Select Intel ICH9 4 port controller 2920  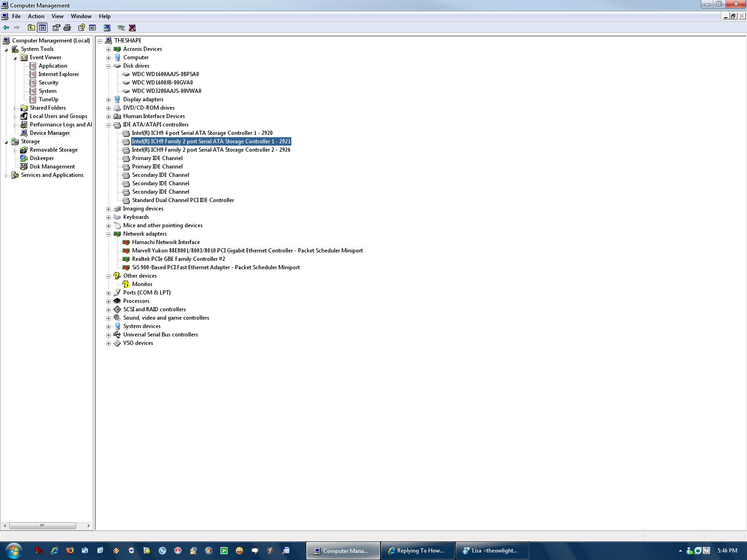click(202, 133)
